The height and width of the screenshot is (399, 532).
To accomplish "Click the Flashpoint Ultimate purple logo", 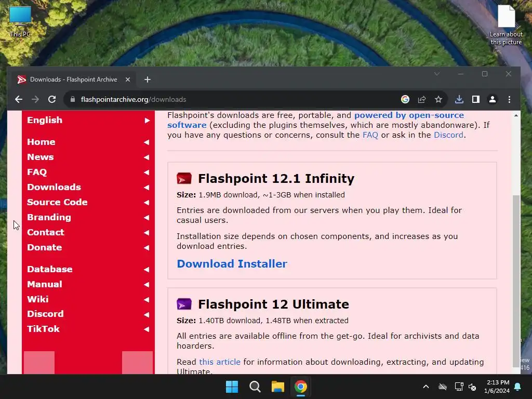I will pos(184,304).
